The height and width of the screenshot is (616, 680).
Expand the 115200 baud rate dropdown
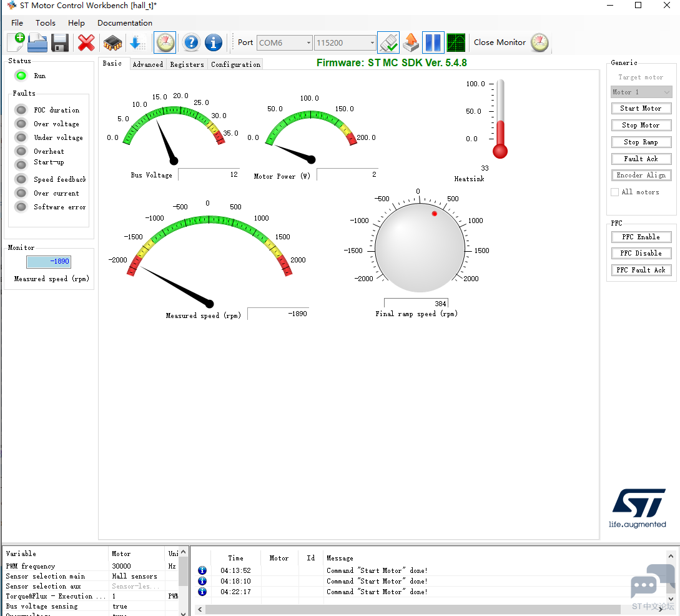[x=345, y=43]
